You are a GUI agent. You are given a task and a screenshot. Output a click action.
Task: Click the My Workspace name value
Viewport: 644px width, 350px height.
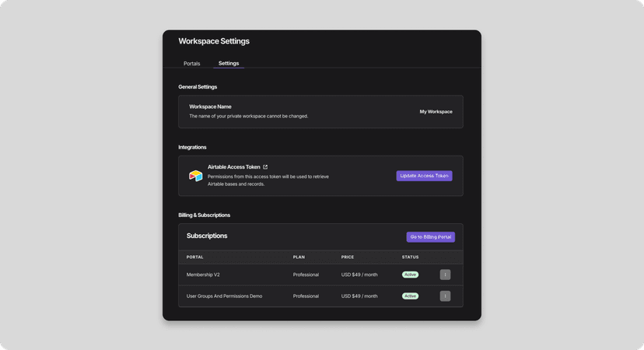[436, 112]
